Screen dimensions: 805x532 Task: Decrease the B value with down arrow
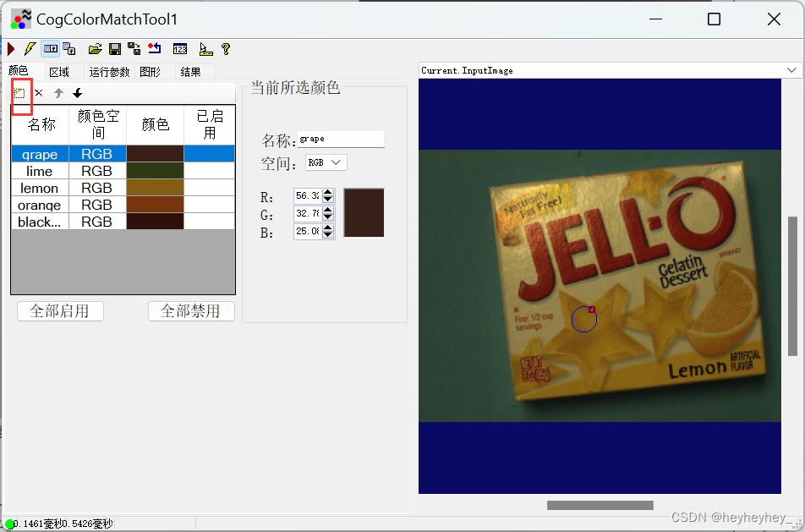[328, 234]
